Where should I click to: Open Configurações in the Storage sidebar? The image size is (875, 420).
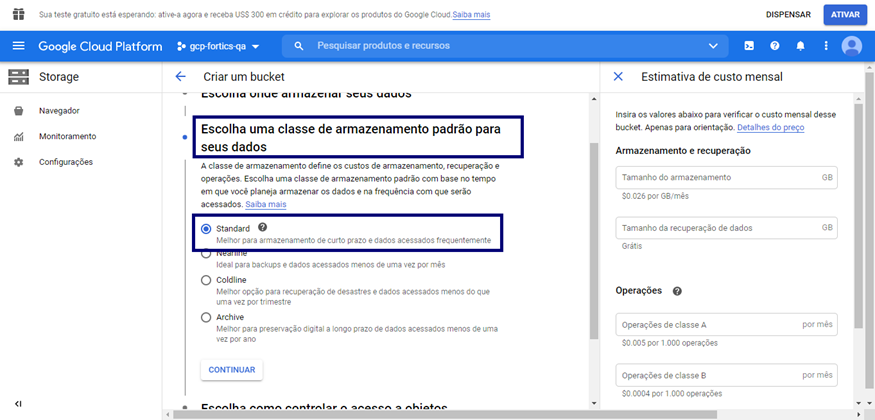(66, 162)
